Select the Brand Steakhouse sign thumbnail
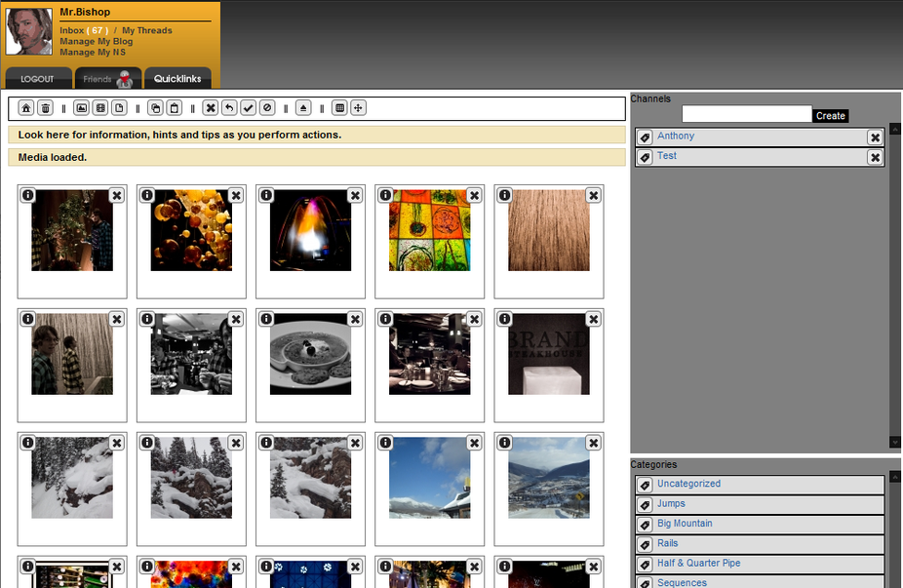903x588 pixels. [549, 354]
